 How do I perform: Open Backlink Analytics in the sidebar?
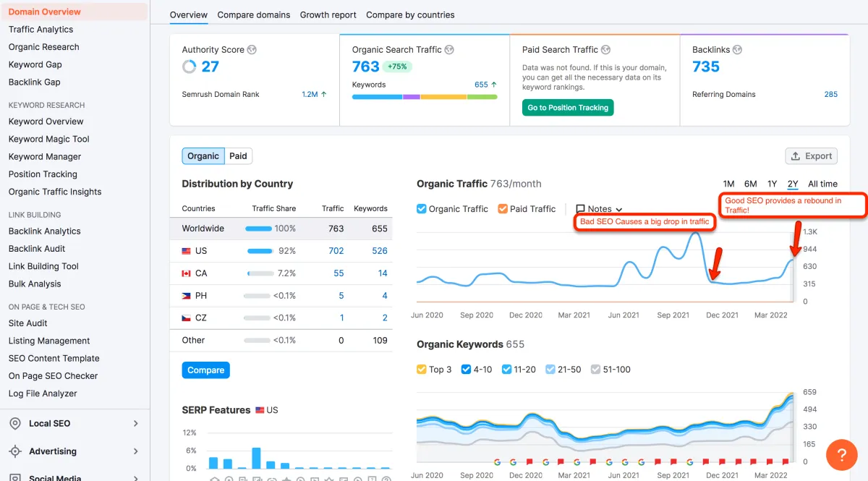click(45, 231)
